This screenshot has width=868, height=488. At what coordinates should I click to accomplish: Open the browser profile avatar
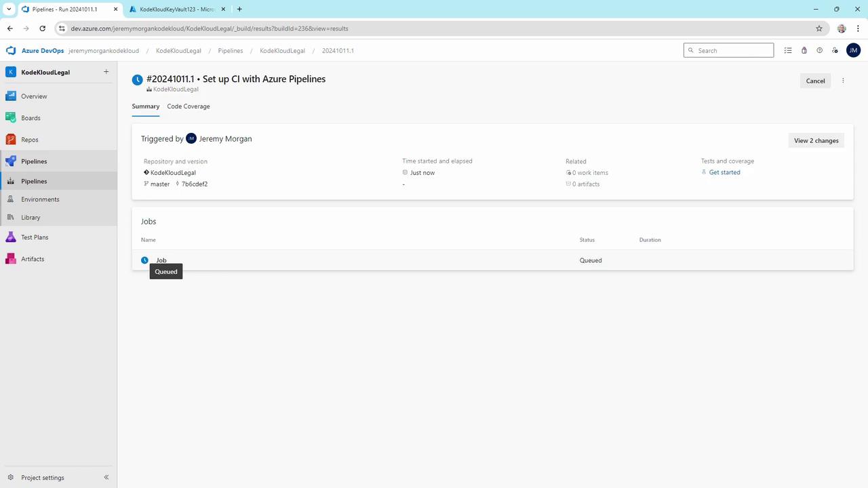tap(842, 28)
